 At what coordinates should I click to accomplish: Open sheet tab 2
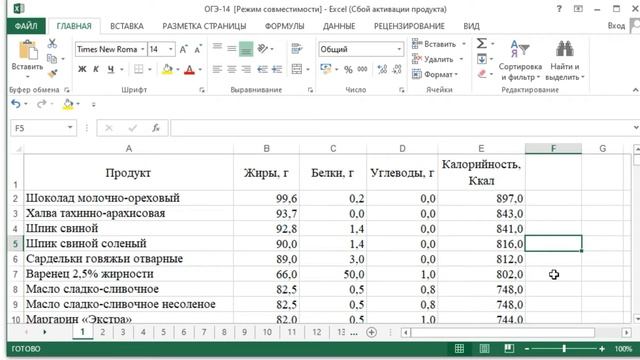pyautogui.click(x=102, y=332)
